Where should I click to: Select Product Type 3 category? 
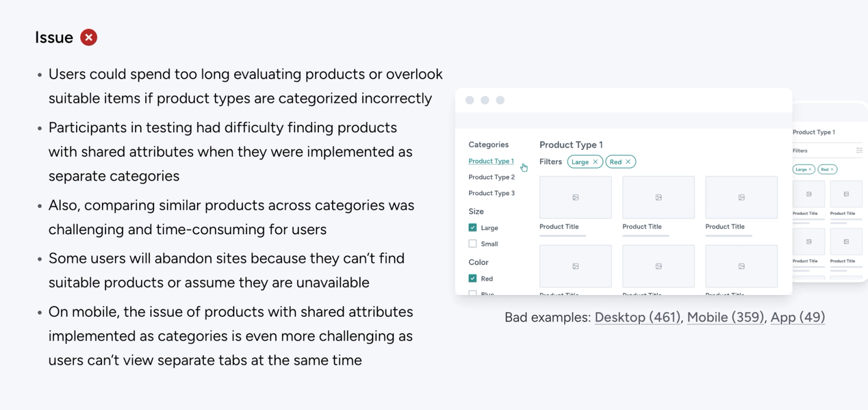[x=492, y=193]
